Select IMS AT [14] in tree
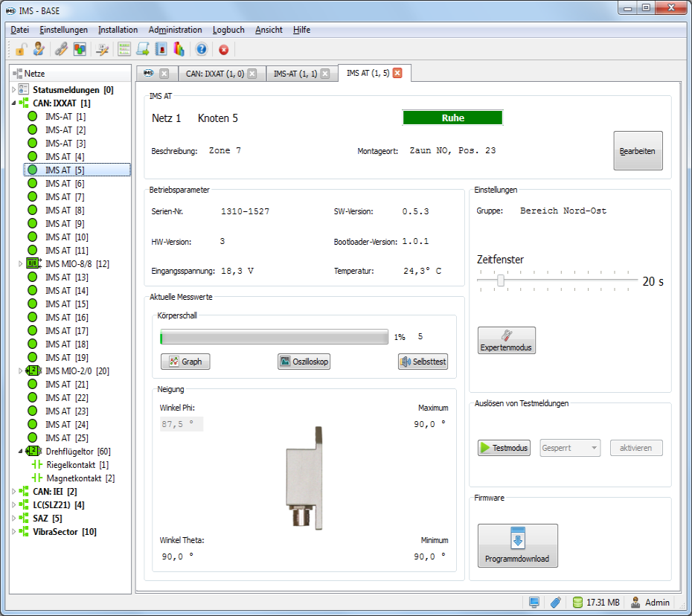The image size is (692, 616). (66, 291)
